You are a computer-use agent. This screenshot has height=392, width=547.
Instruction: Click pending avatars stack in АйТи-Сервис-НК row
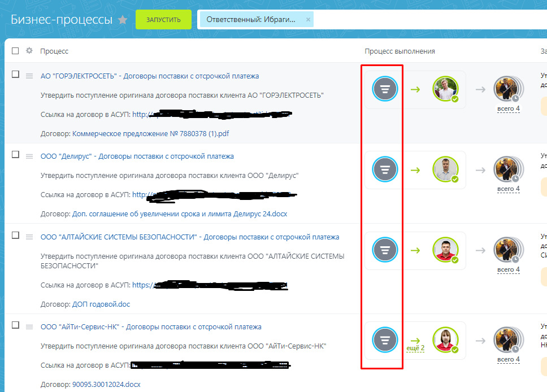coord(508,339)
